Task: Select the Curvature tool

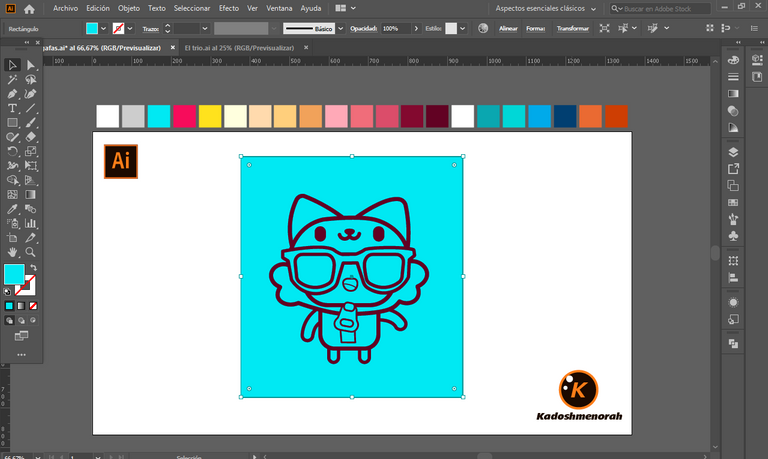Action: 30,94
